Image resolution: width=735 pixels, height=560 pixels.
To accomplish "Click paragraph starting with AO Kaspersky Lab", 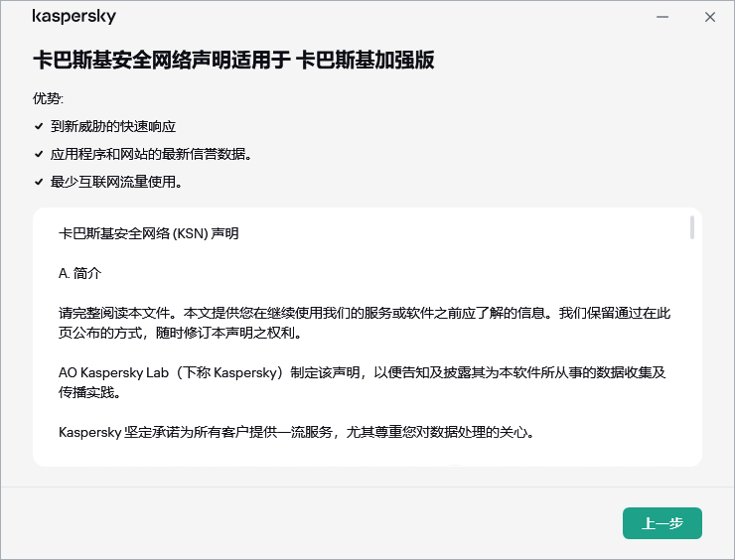I will coord(365,382).
